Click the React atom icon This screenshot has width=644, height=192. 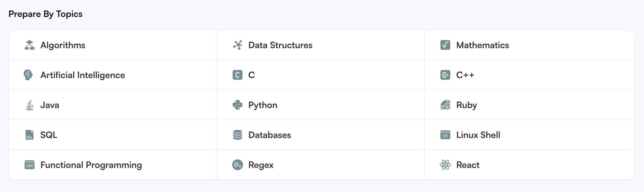[x=445, y=165]
